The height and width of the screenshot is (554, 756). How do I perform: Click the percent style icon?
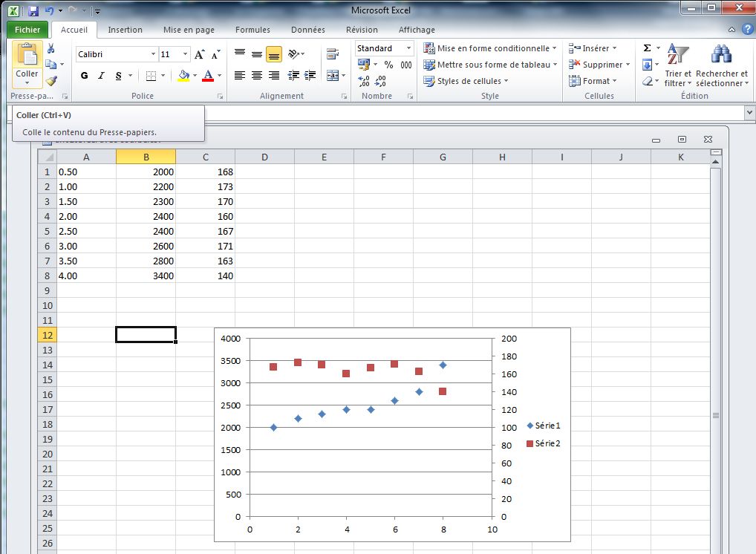pyautogui.click(x=388, y=65)
